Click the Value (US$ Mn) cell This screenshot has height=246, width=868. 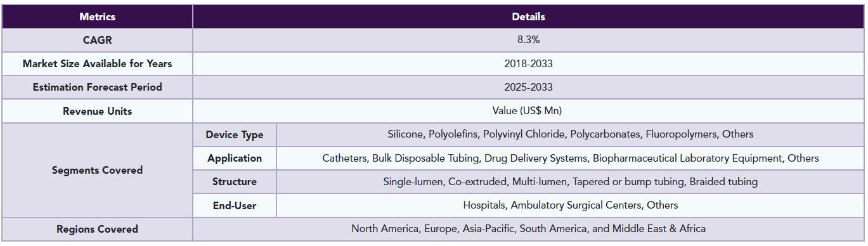tap(528, 111)
